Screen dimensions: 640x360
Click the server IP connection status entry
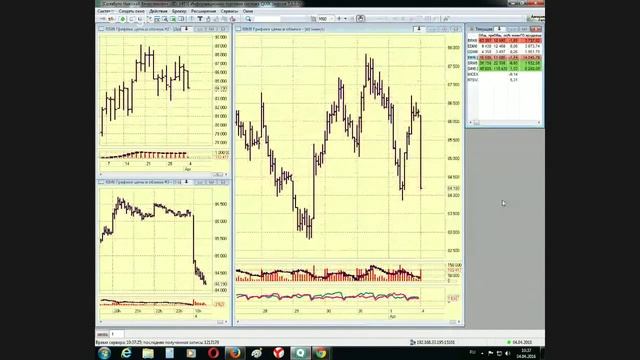433,342
